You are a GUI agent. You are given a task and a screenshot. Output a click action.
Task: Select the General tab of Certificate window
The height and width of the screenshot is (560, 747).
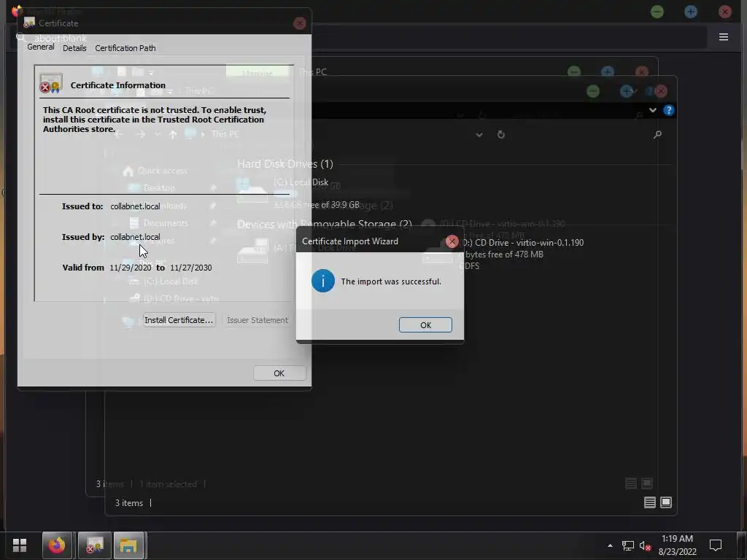point(41,47)
